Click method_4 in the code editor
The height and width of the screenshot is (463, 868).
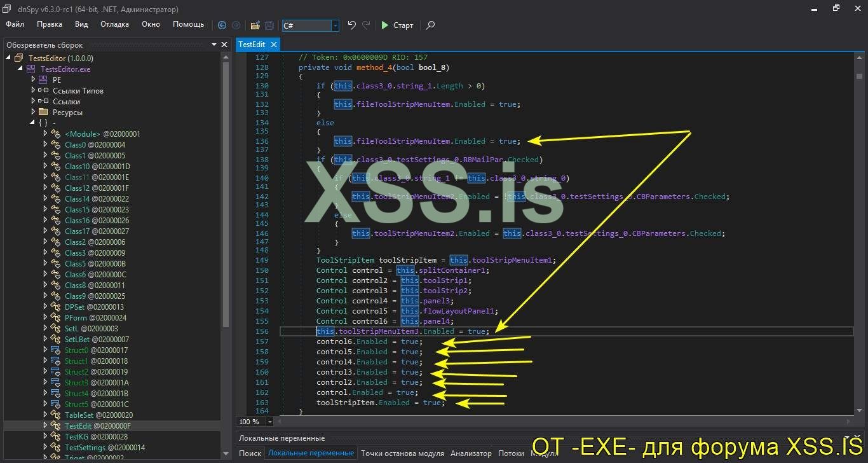pos(374,67)
